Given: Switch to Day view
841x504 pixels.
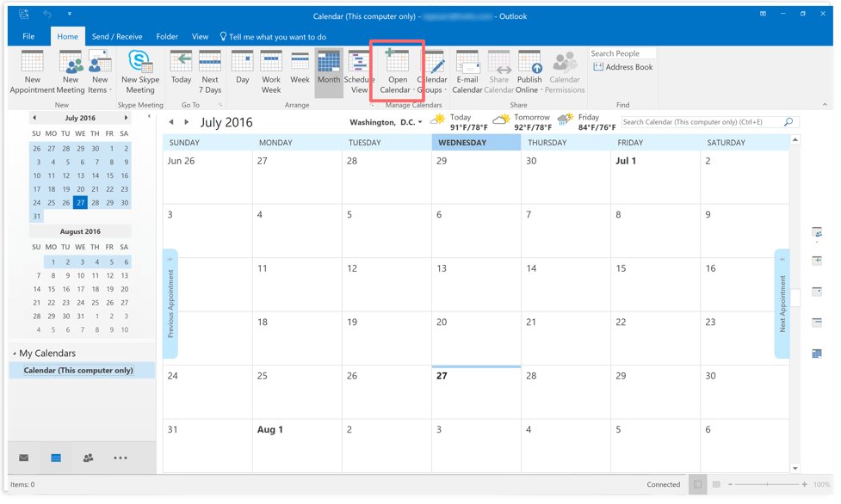Looking at the screenshot, I should pyautogui.click(x=243, y=68).
